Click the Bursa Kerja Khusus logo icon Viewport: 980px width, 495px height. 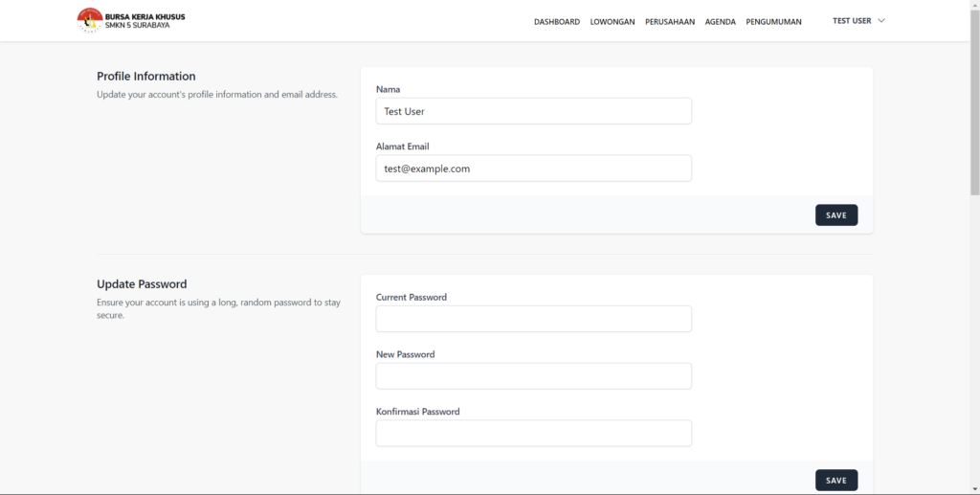pyautogui.click(x=90, y=21)
